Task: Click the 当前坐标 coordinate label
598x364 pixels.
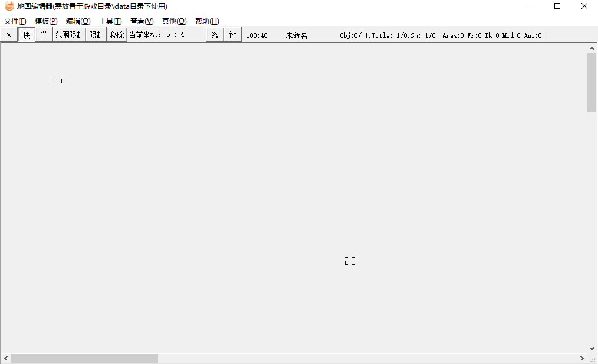Action: [145, 35]
